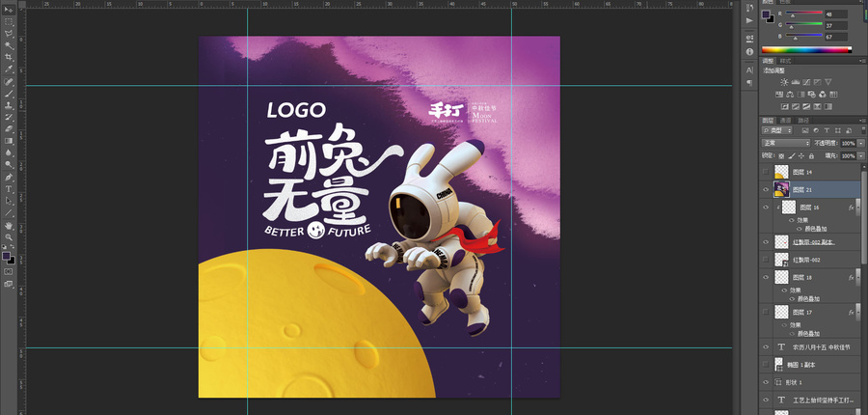
Task: Select the Zoom tool
Action: click(x=9, y=237)
